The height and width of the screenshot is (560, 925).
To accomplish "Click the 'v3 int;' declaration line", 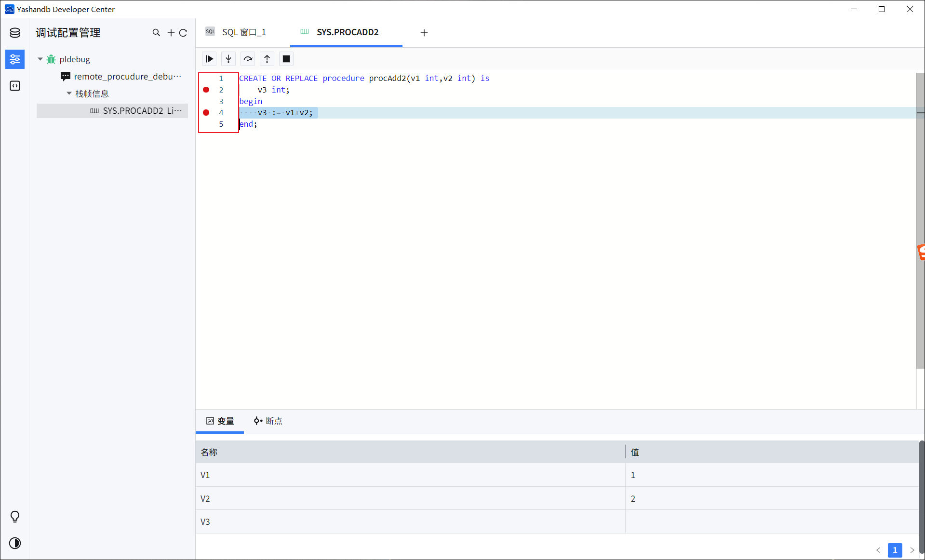I will pos(273,90).
